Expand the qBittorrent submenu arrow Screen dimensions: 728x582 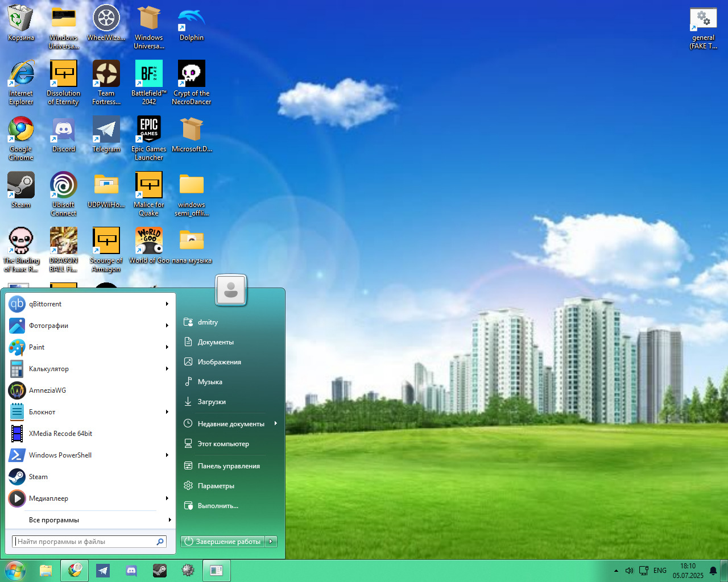[x=167, y=304]
